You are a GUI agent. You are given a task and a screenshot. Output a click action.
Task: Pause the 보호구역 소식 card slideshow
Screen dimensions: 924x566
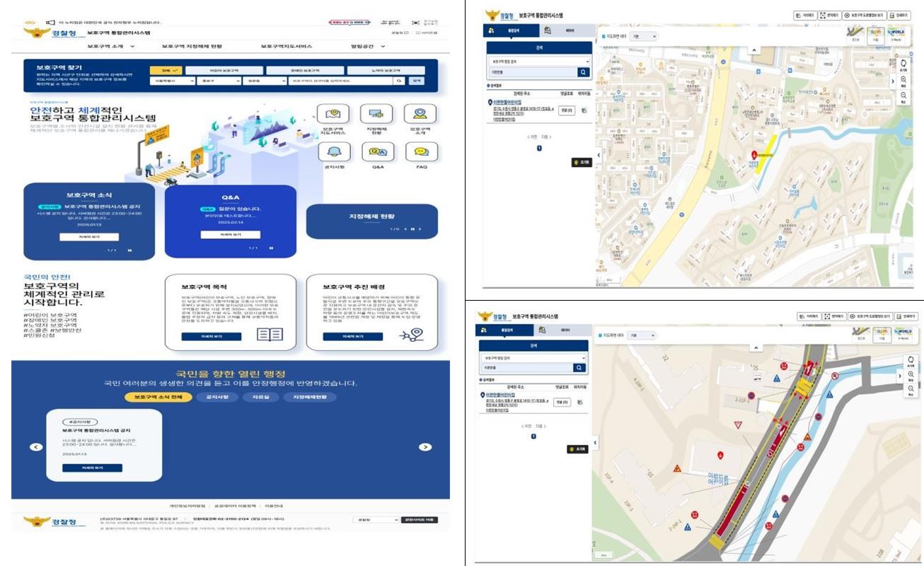coord(129,250)
